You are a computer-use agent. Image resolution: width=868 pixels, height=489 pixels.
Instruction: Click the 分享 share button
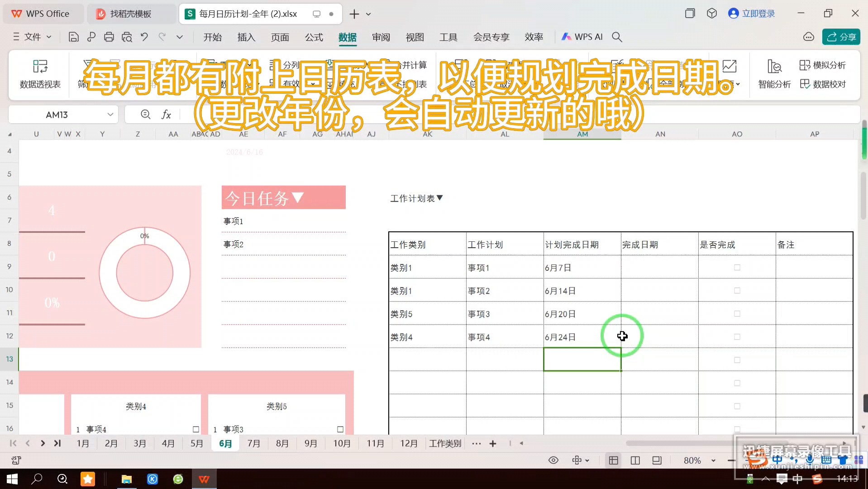841,37
